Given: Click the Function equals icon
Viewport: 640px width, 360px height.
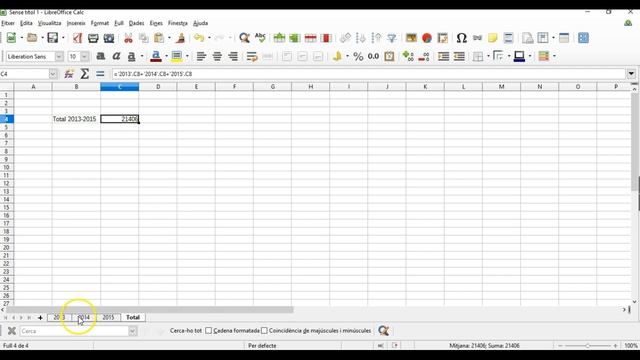Looking at the screenshot, I should [100, 74].
